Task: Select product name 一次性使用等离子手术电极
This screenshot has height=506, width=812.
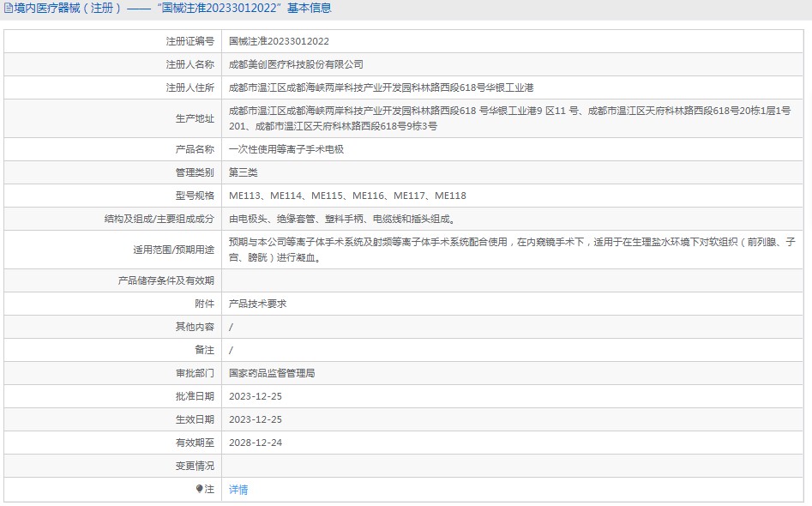Action: 286,150
